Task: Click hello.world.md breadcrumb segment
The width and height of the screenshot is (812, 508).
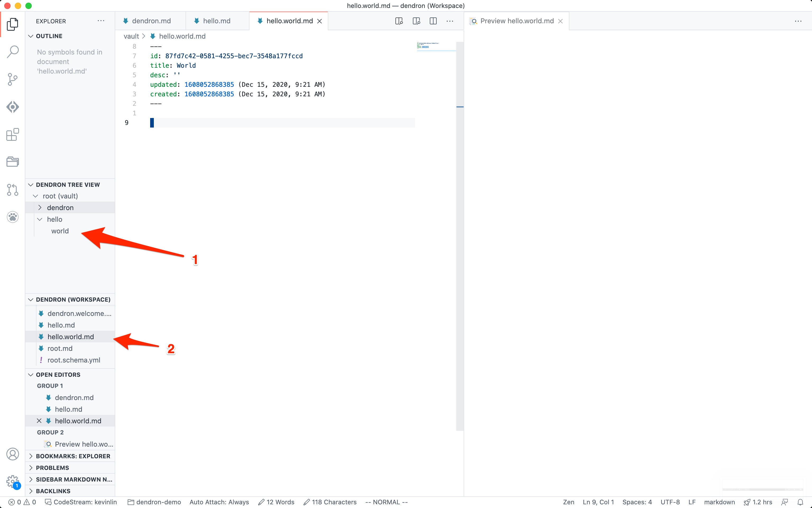Action: 178,36
